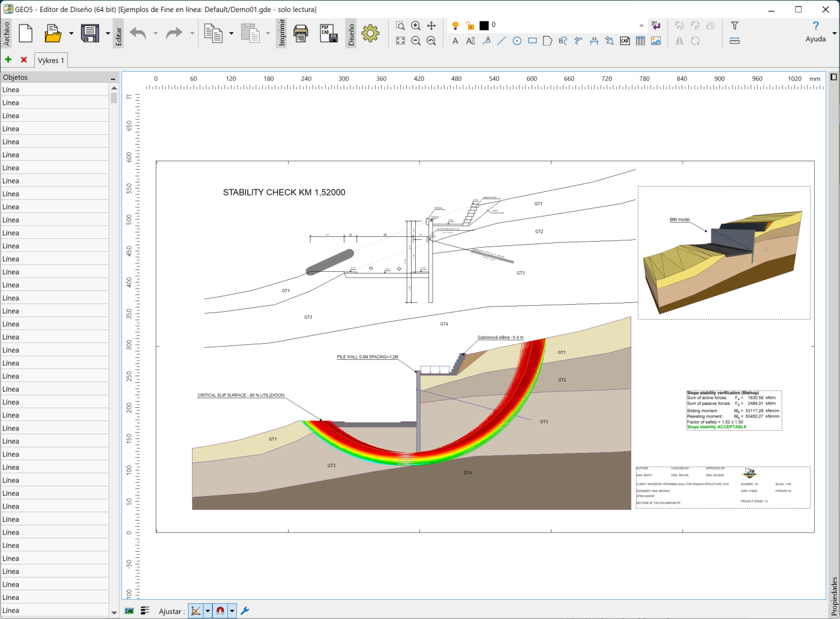Click the zoom in magnifier
This screenshot has width=840, height=619.
coord(416,26)
